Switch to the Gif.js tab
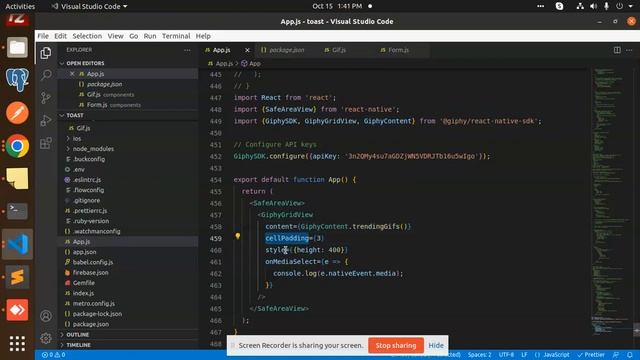640x360 pixels. pyautogui.click(x=339, y=50)
